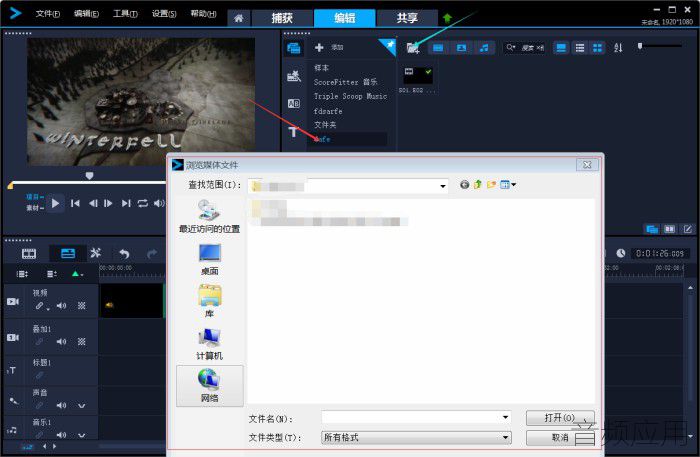Mute the 视频 track
Screen dimensions: 700x457
[x=61, y=306]
